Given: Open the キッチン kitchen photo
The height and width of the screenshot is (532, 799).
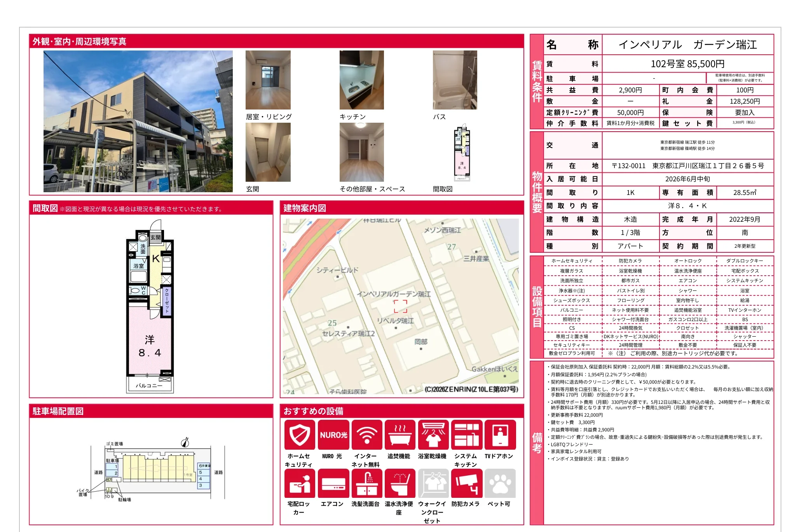Looking at the screenshot, I should click(x=361, y=80).
